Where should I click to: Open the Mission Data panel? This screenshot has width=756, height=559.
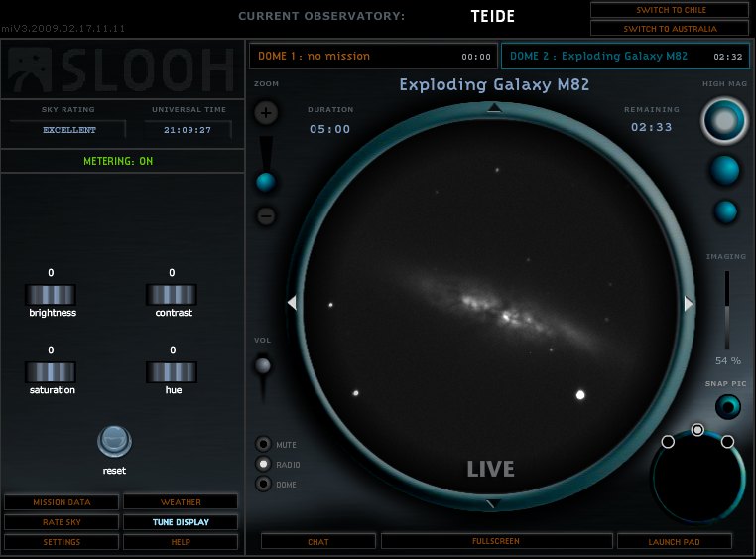[62, 502]
